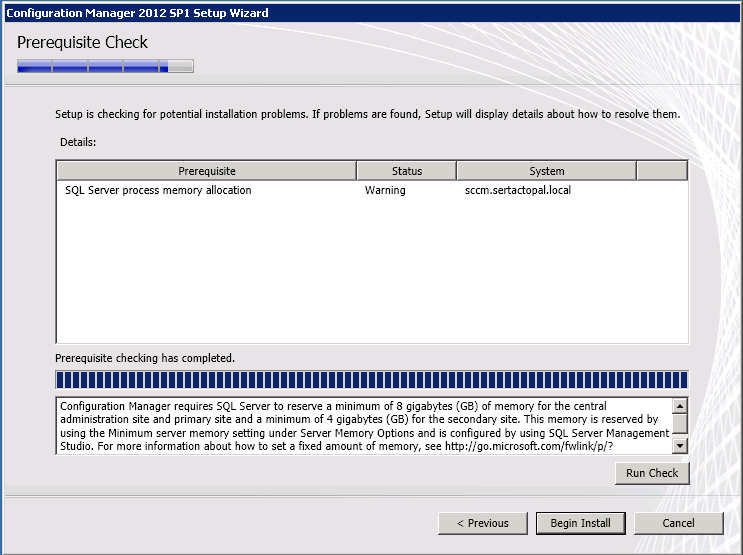
Task: Click the prerequisite checking progress bar
Action: (372, 379)
